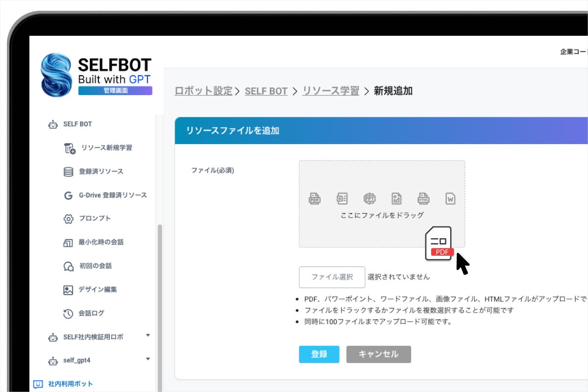Click the Google G-Drive icon
This screenshot has width=588, height=392.
pyautogui.click(x=69, y=196)
